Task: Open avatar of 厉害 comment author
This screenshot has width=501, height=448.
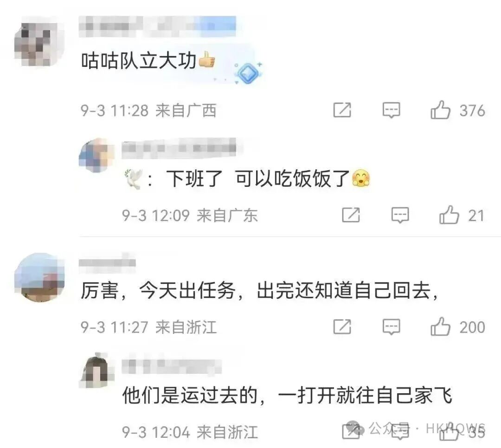Action: click(39, 277)
